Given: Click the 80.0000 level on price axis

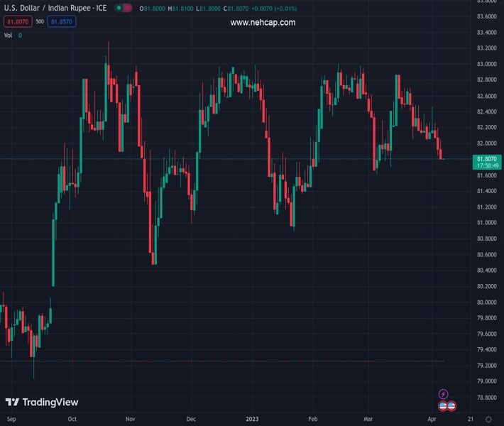Looking at the screenshot, I should (x=486, y=302).
